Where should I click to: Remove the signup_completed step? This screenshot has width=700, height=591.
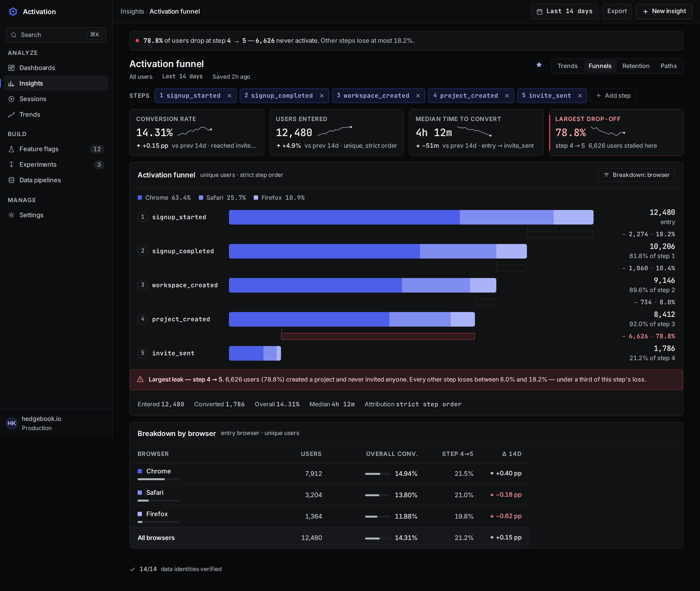[322, 96]
